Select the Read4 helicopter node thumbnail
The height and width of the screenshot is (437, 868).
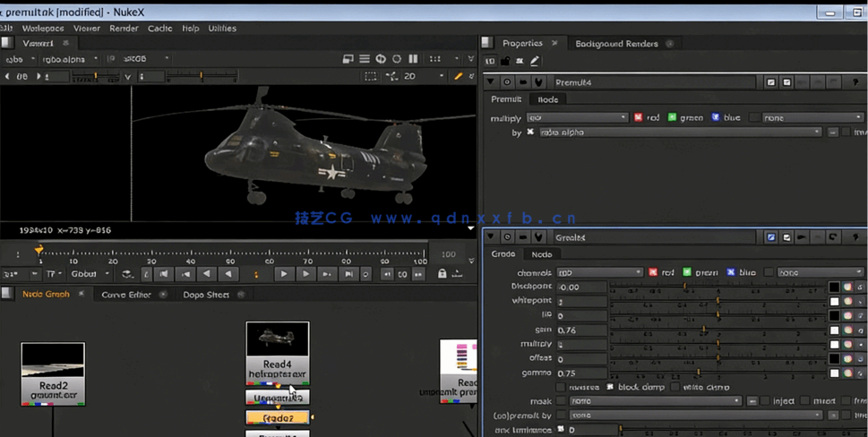pyautogui.click(x=278, y=339)
